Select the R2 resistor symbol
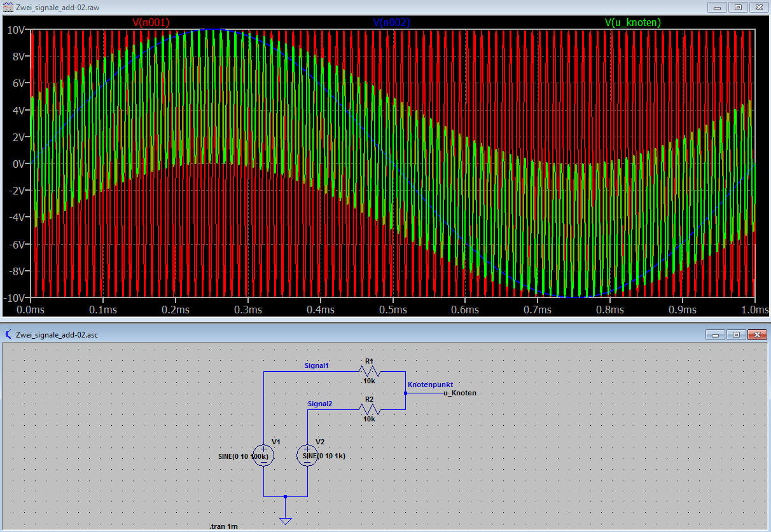 coord(369,409)
